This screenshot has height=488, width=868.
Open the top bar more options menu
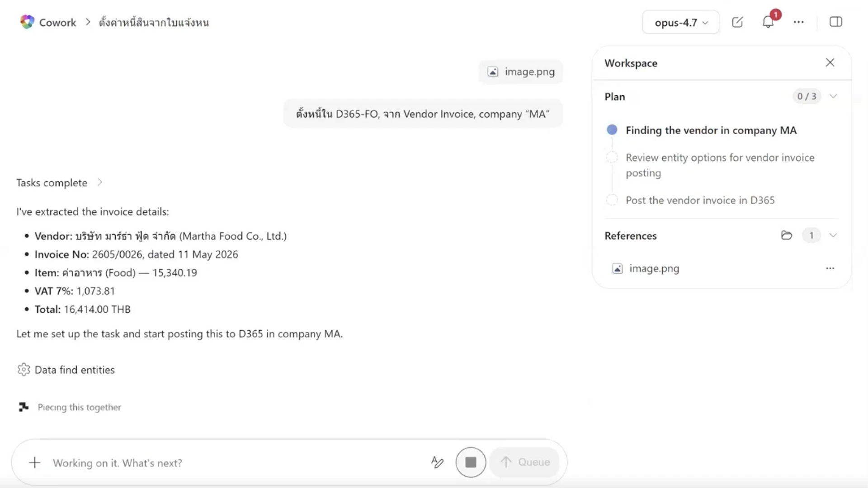799,22
